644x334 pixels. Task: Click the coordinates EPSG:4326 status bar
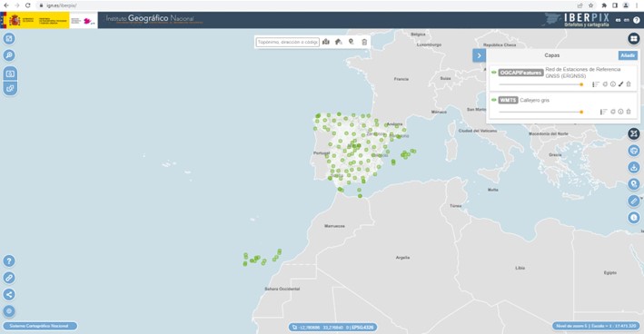(332, 327)
